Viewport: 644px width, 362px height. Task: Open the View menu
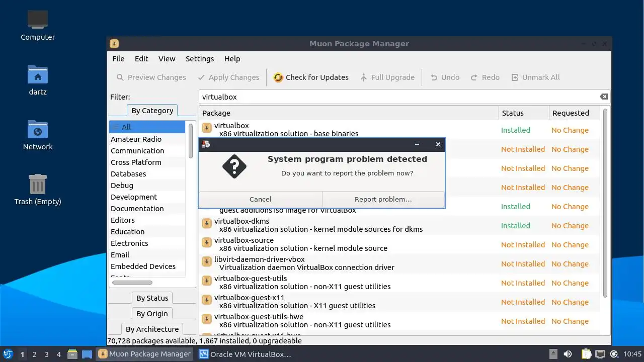point(167,59)
